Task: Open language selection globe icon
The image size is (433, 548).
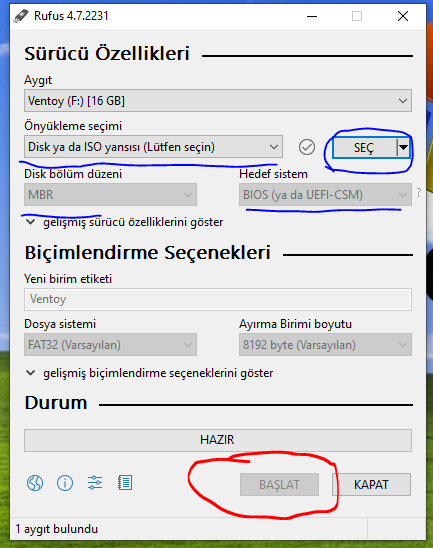Action: 35,483
